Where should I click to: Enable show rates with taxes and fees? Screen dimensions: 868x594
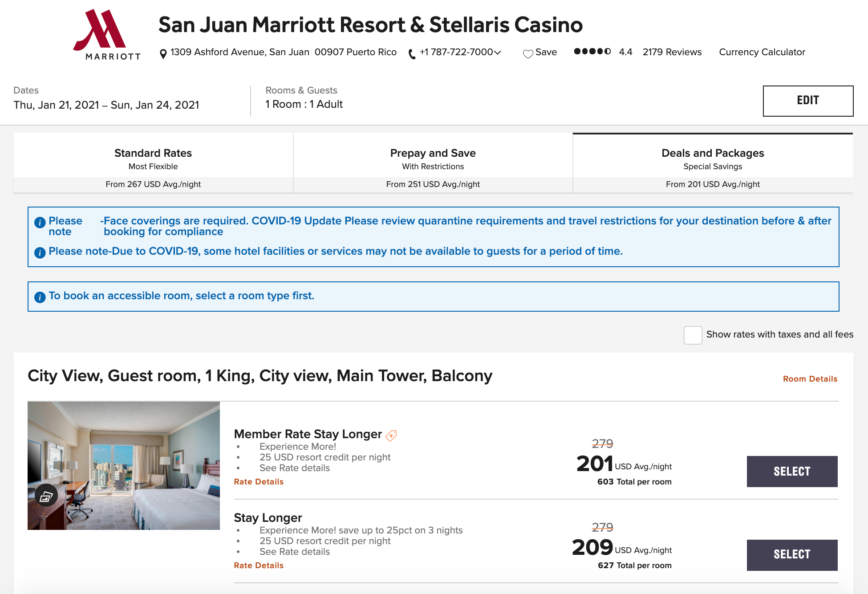coord(693,335)
